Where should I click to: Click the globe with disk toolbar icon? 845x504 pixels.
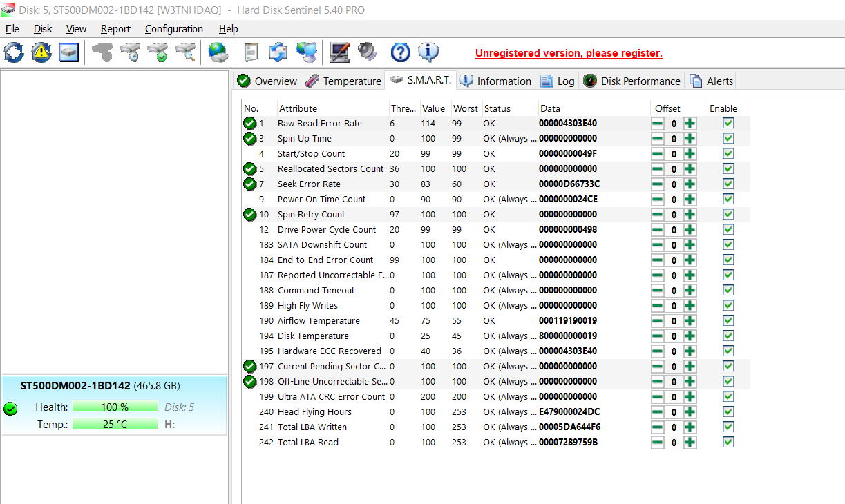point(218,52)
